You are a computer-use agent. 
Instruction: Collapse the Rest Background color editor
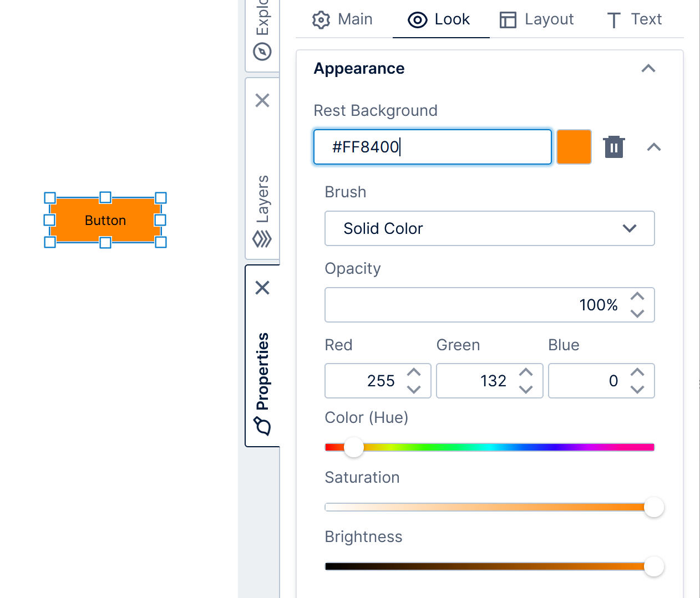coord(654,147)
